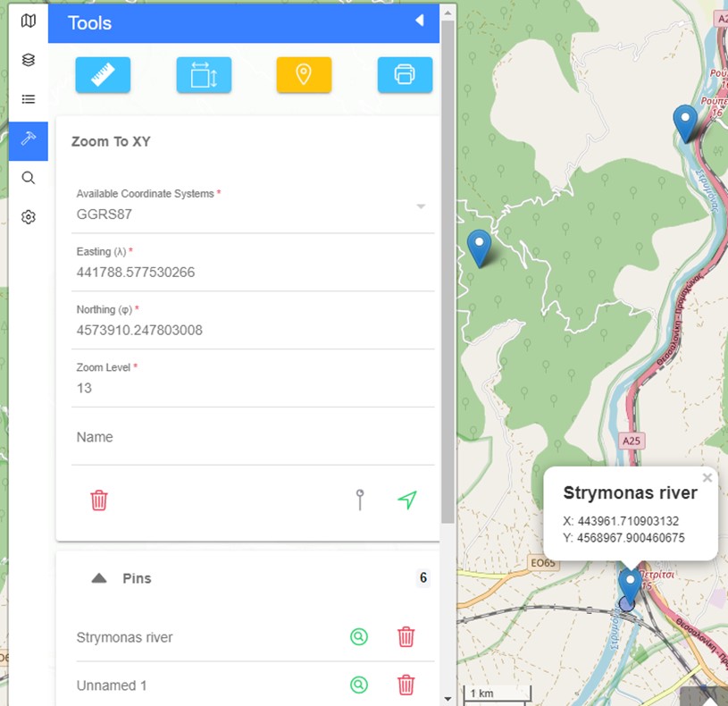Click the Name input field
This screenshot has height=706, width=728.
click(x=250, y=438)
